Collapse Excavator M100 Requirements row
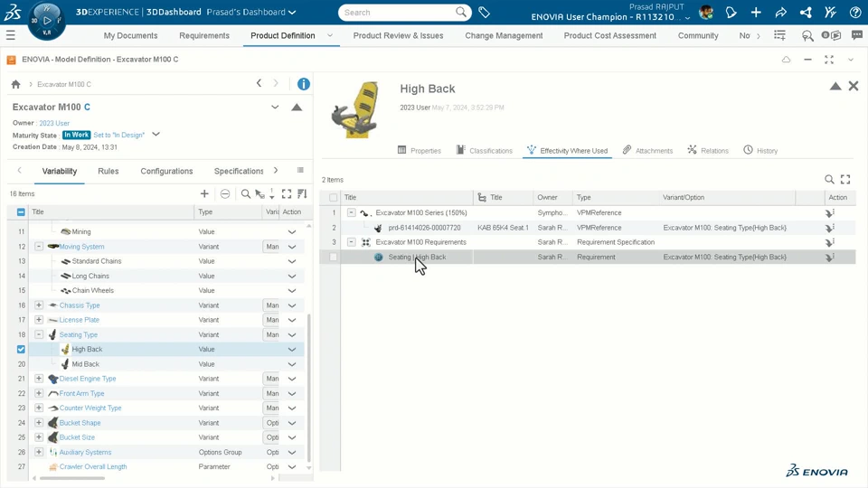The width and height of the screenshot is (868, 488). (351, 242)
